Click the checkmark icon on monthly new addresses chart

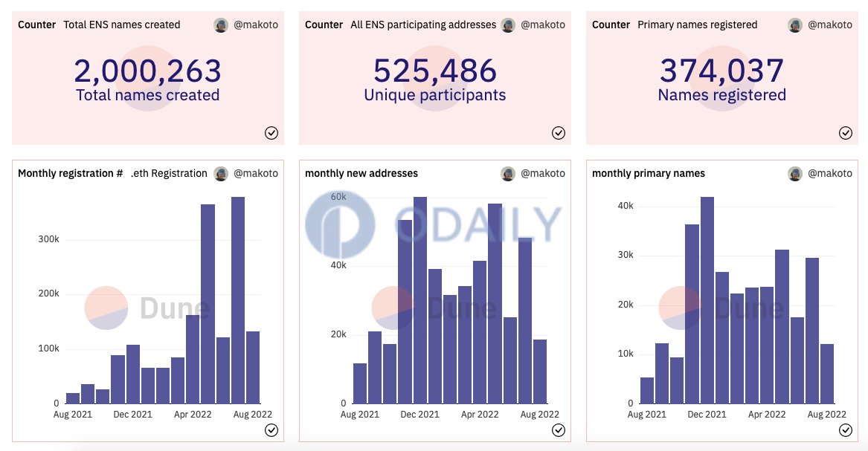click(559, 430)
